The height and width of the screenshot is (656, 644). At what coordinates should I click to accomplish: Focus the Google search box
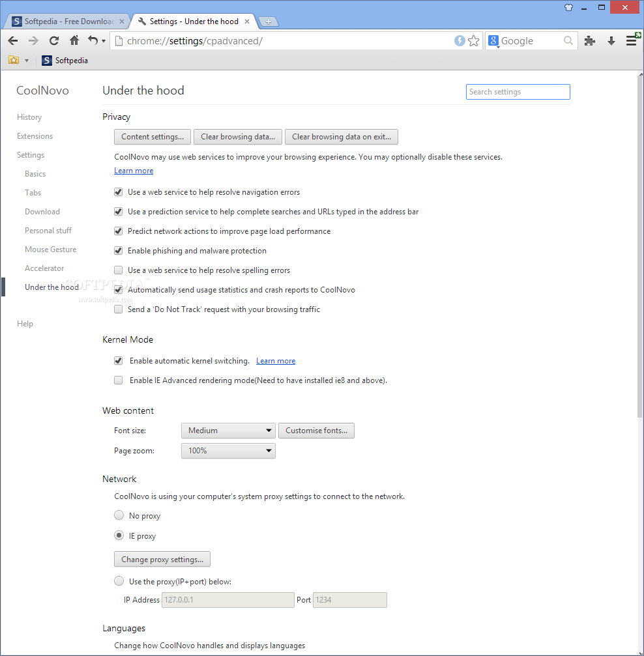[x=531, y=40]
